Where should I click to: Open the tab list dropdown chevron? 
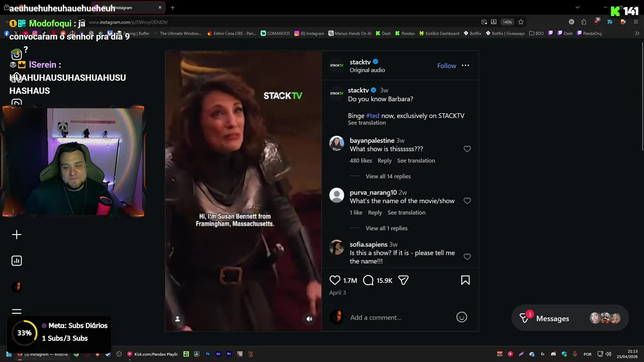coord(578,8)
